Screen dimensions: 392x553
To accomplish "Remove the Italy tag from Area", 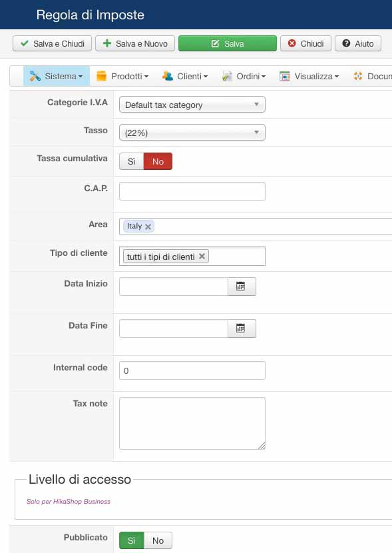I will pyautogui.click(x=148, y=227).
